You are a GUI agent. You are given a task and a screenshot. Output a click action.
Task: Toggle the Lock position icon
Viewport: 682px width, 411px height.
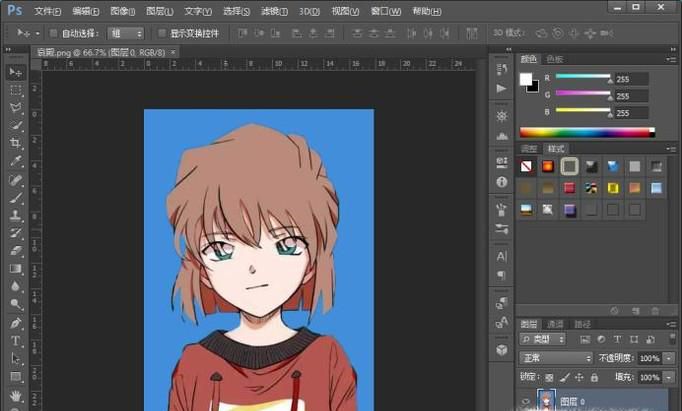coord(579,378)
